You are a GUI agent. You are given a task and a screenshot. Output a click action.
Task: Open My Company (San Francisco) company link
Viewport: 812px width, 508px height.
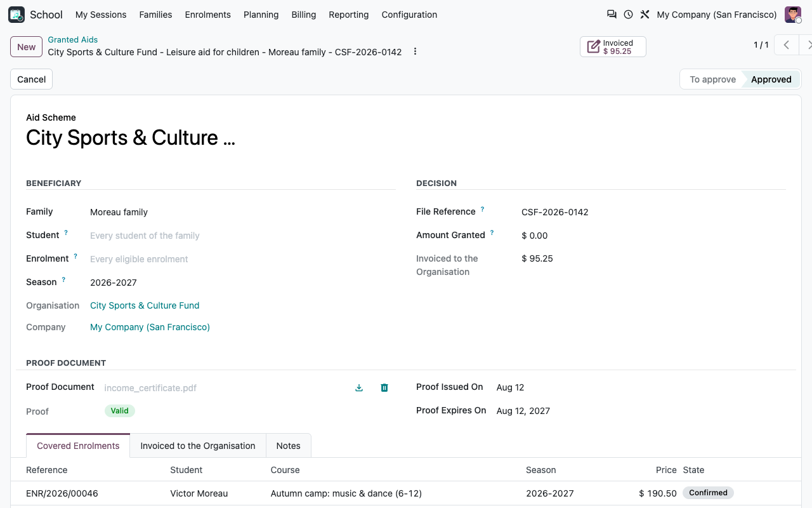tap(150, 327)
